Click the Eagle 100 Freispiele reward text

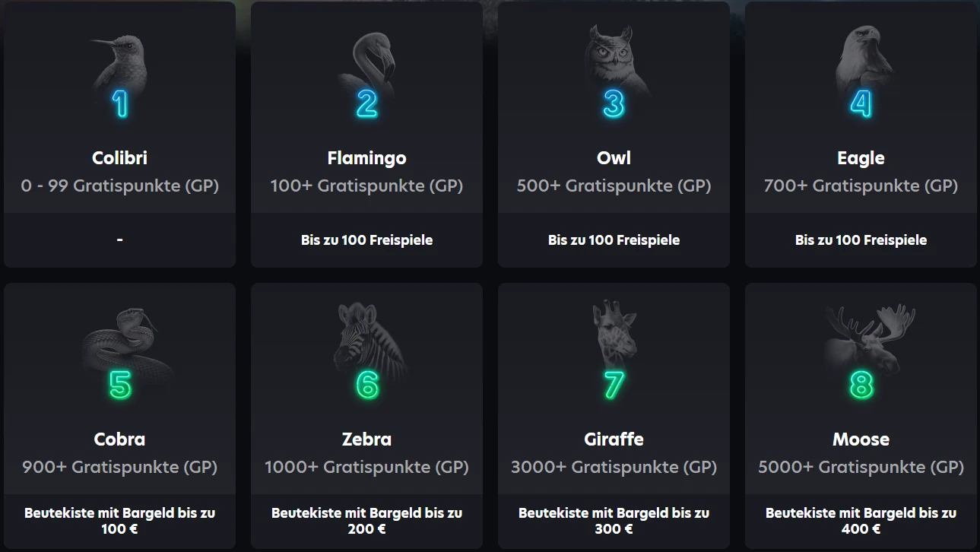pos(861,240)
